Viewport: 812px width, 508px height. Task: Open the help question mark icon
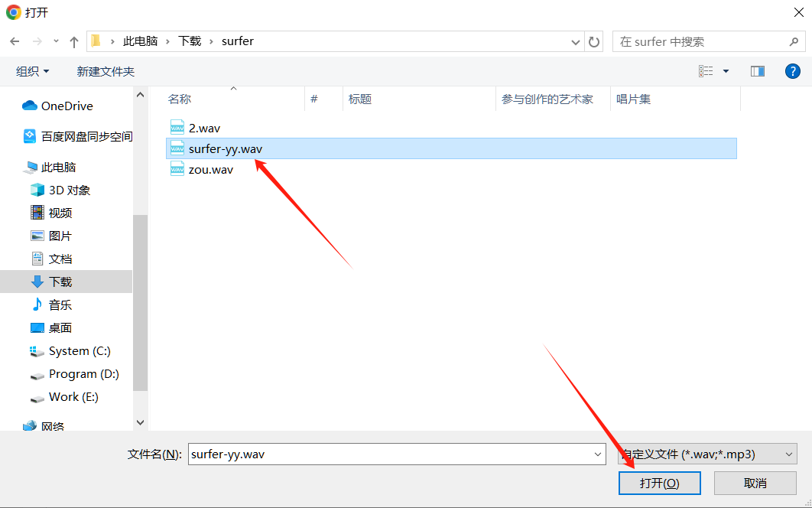click(x=793, y=71)
